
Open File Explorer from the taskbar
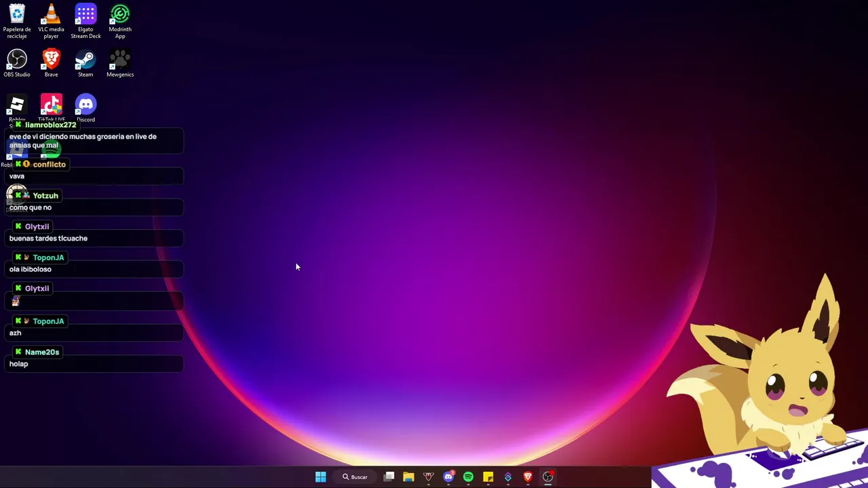(x=408, y=477)
